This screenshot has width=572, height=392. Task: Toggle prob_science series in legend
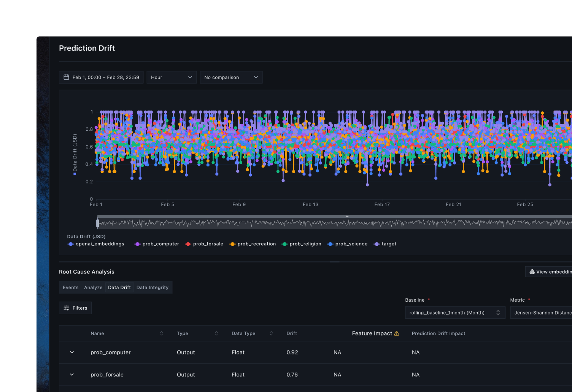[347, 244]
